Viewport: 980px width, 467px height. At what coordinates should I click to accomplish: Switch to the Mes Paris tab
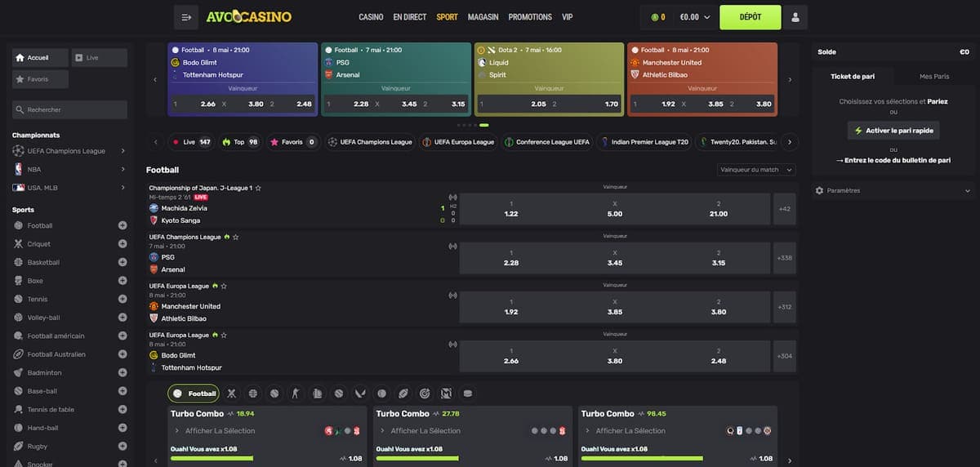click(x=934, y=76)
